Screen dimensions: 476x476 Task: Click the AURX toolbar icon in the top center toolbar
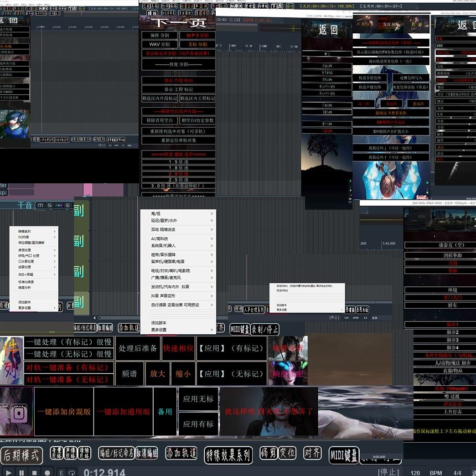click(x=236, y=6)
